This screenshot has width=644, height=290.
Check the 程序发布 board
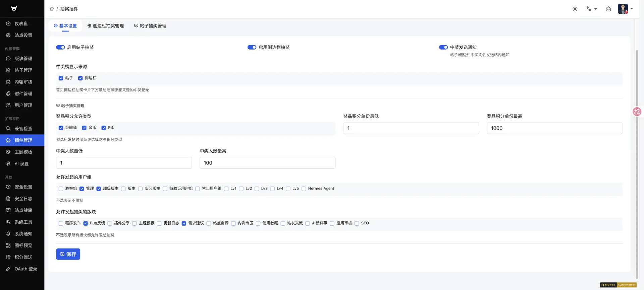click(x=61, y=223)
